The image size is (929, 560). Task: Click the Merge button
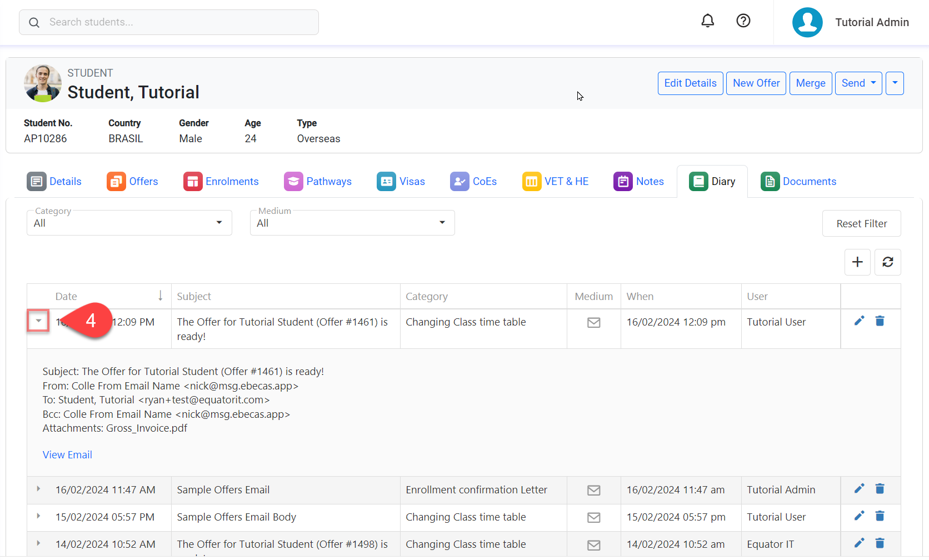coord(811,83)
